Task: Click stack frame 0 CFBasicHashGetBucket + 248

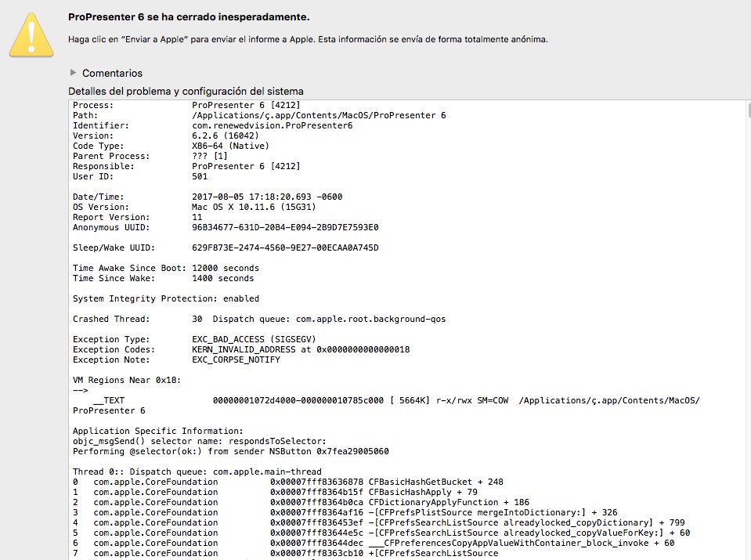Action: pos(288,482)
